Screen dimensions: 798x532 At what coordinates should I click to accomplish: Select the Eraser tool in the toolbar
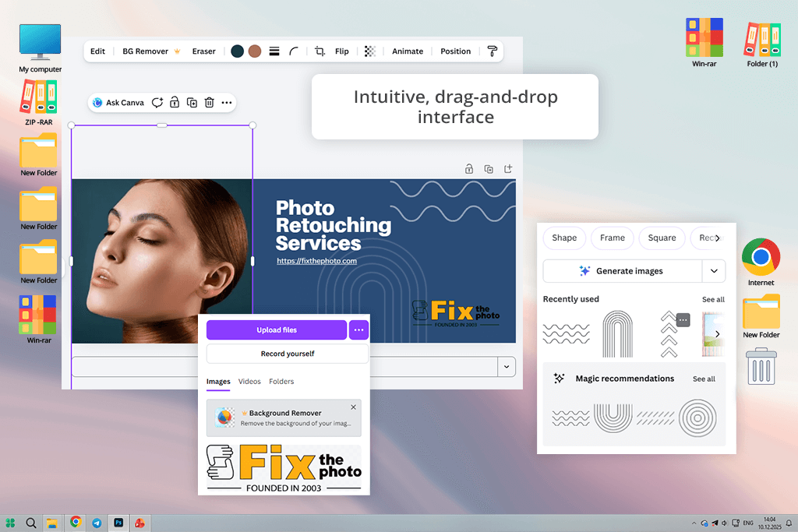203,51
